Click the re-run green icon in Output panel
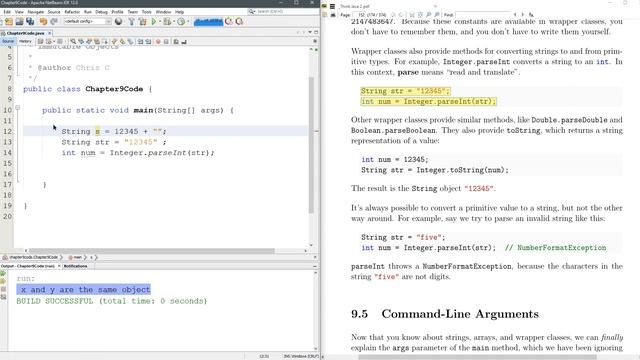Viewport: 640px width, 360px height. 3,273
